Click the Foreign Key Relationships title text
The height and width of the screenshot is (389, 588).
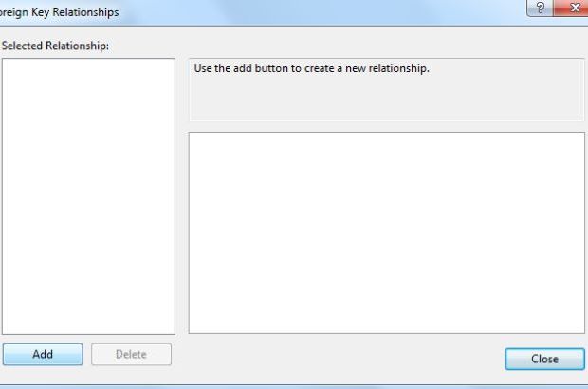59,12
